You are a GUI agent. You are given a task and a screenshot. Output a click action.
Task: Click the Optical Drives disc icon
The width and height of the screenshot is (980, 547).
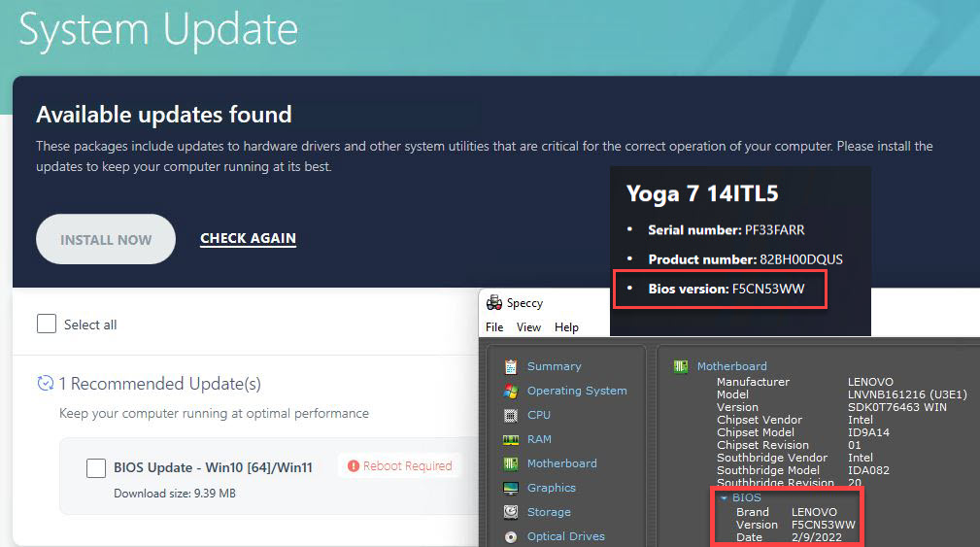(511, 536)
